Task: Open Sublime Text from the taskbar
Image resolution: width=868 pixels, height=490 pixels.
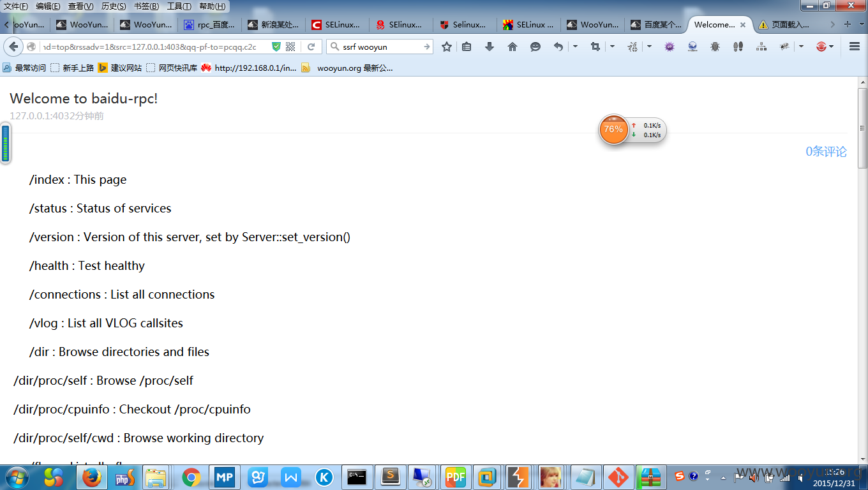Action: [390, 477]
